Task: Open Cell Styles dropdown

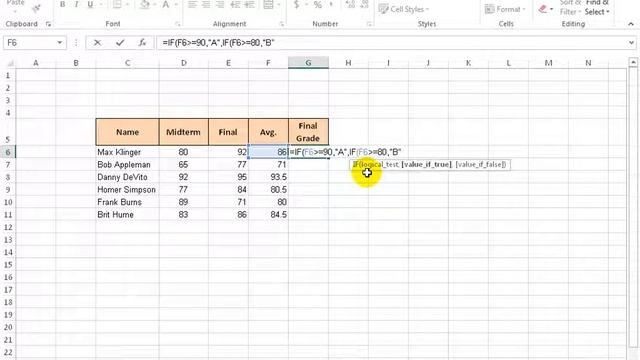Action: click(x=404, y=9)
